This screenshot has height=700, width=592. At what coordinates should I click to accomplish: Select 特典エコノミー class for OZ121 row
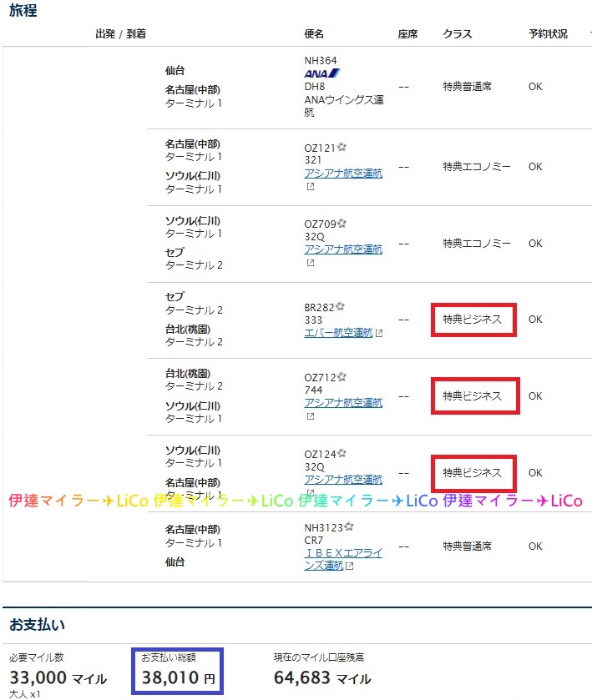[477, 167]
